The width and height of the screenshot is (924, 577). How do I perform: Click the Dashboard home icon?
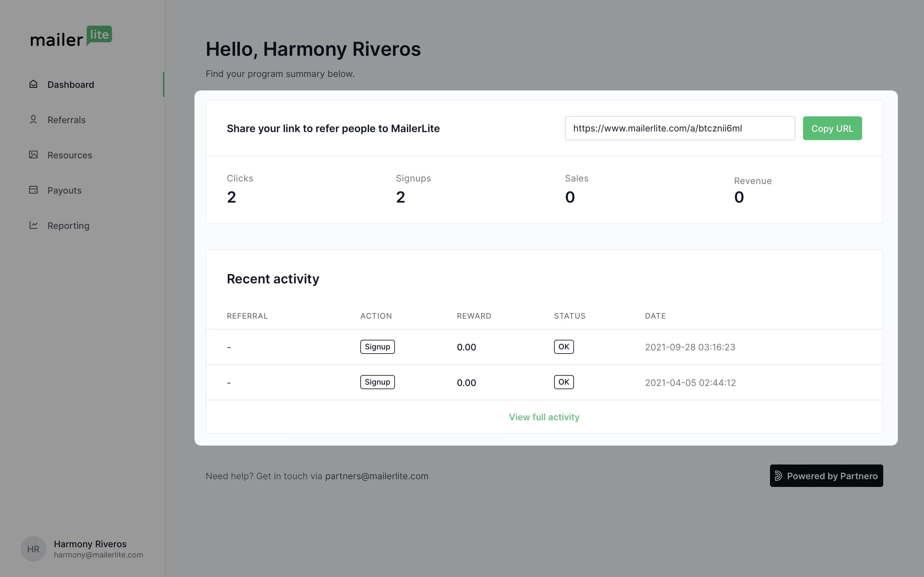[33, 84]
